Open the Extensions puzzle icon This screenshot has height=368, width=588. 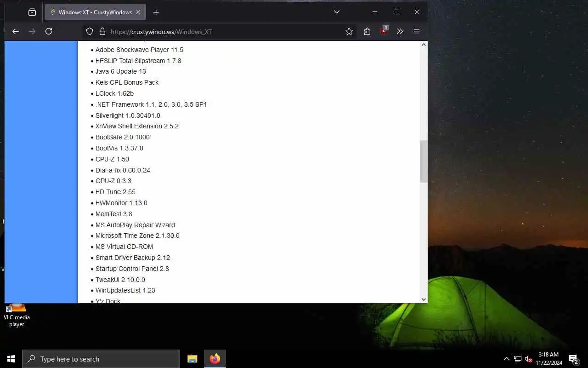coord(367,31)
